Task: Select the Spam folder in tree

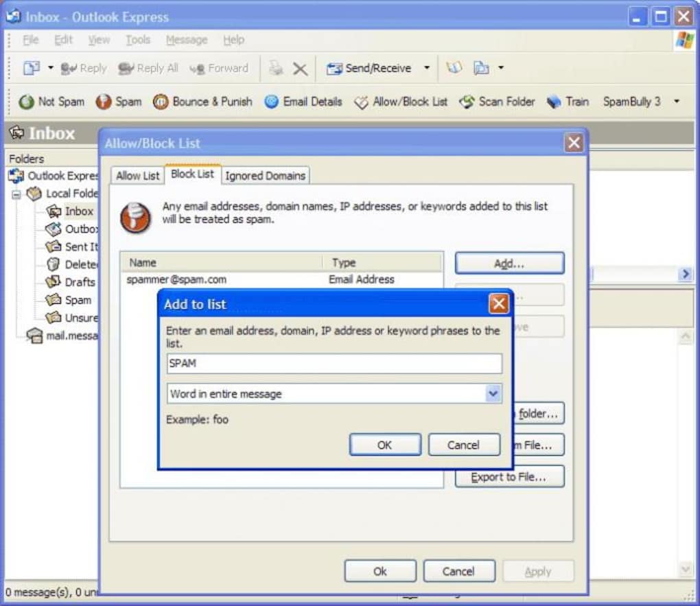Action: pos(69,300)
